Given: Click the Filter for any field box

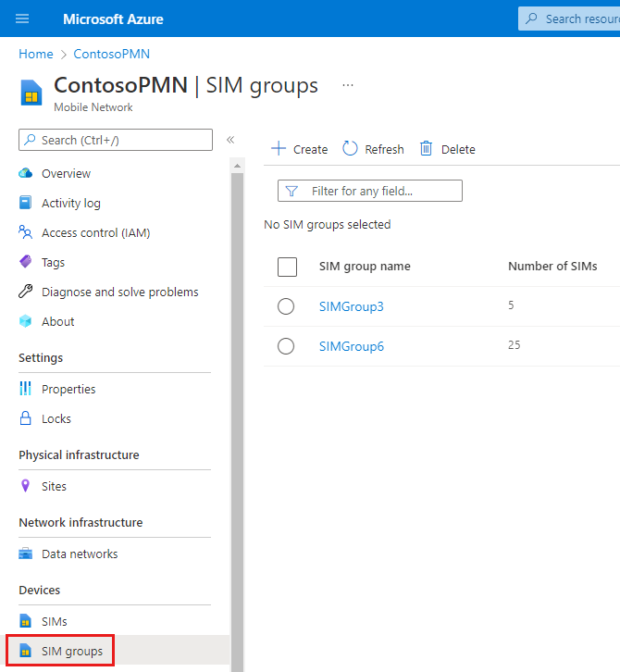Looking at the screenshot, I should [x=370, y=191].
